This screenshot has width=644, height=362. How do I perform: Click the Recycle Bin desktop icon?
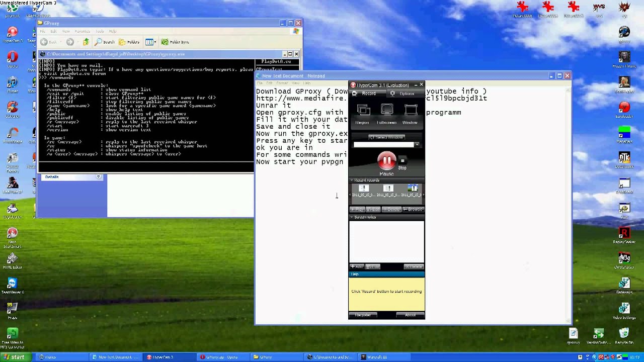624,336
